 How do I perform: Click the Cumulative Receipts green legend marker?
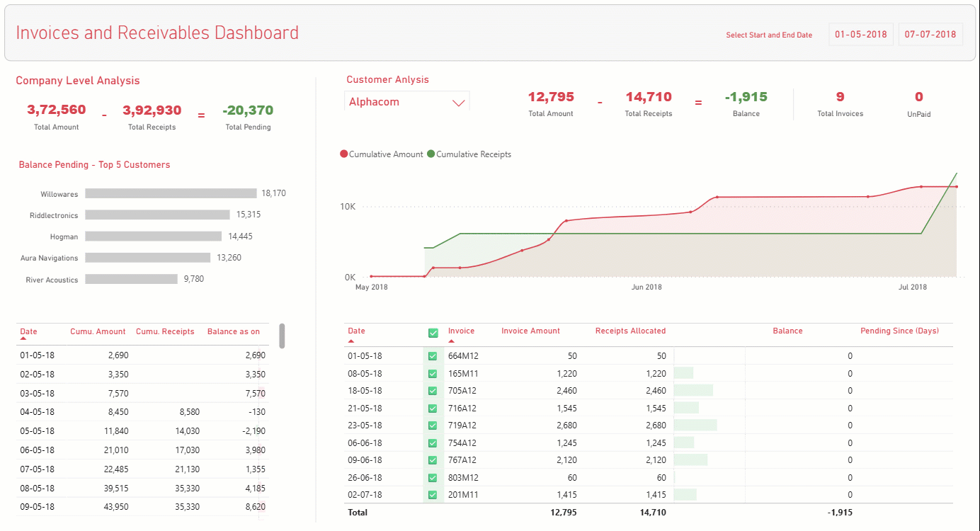pyautogui.click(x=431, y=154)
